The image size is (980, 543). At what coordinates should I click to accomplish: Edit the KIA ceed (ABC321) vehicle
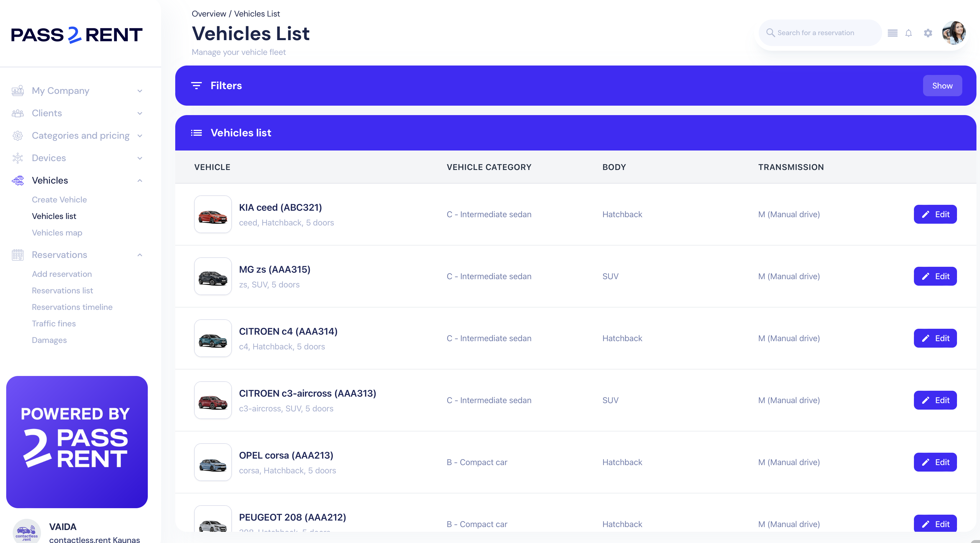click(x=935, y=214)
